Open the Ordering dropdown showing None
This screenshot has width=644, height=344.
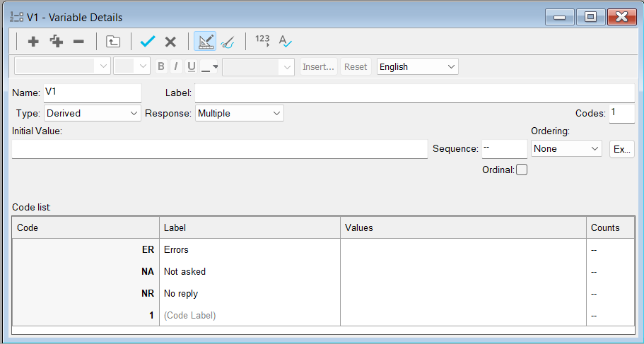coord(566,148)
